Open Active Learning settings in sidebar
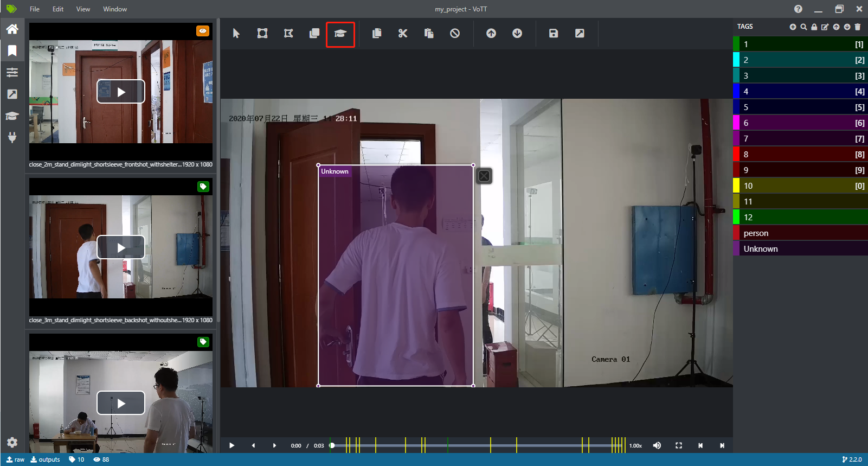The image size is (868, 466). pyautogui.click(x=12, y=116)
